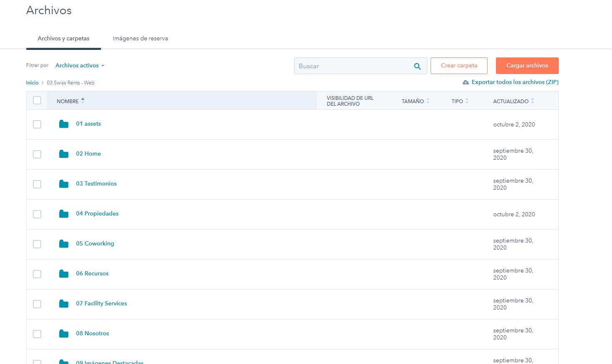This screenshot has width=612, height=364.
Task: Click the 03 Testimonios folder icon
Action: point(64,184)
